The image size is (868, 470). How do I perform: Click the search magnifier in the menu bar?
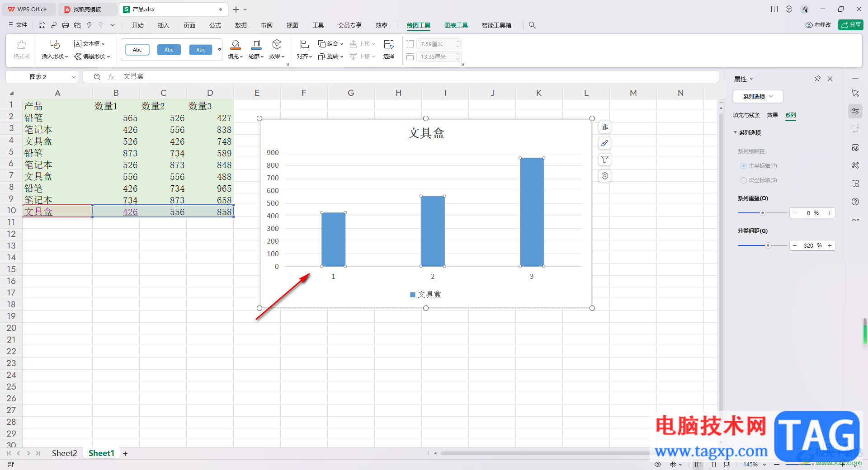pos(532,25)
